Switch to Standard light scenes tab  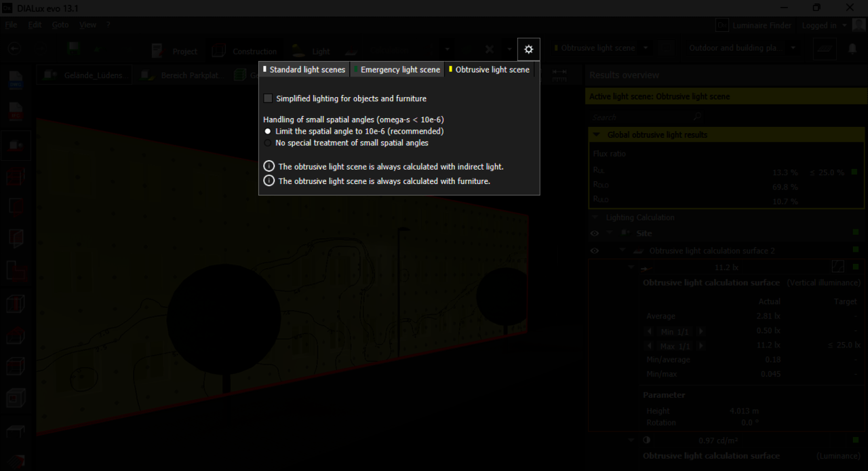click(x=304, y=70)
